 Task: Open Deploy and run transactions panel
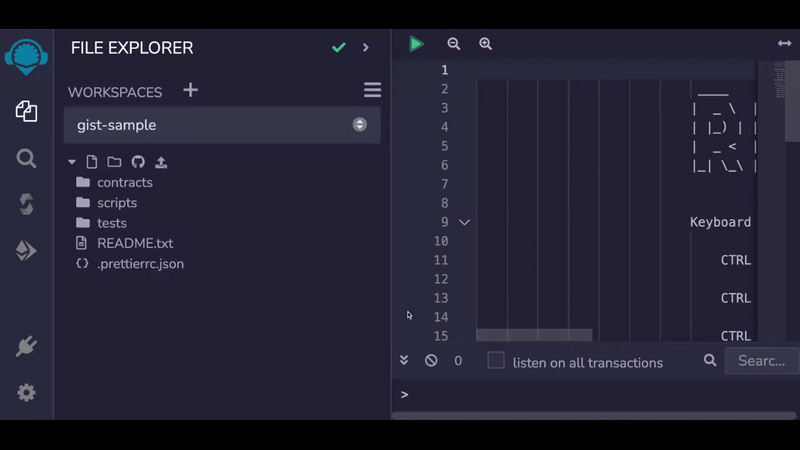[x=27, y=251]
